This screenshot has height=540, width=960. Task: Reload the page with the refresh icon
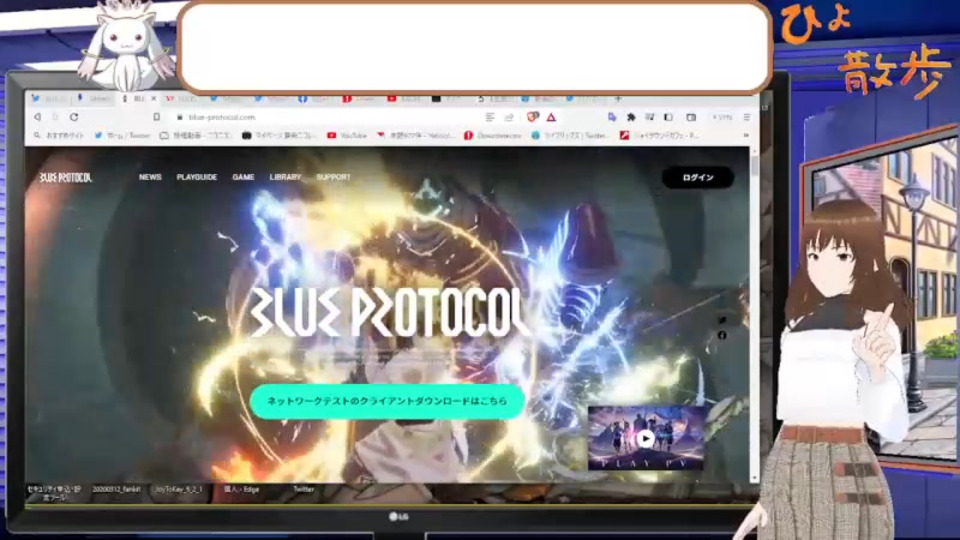coord(74,117)
